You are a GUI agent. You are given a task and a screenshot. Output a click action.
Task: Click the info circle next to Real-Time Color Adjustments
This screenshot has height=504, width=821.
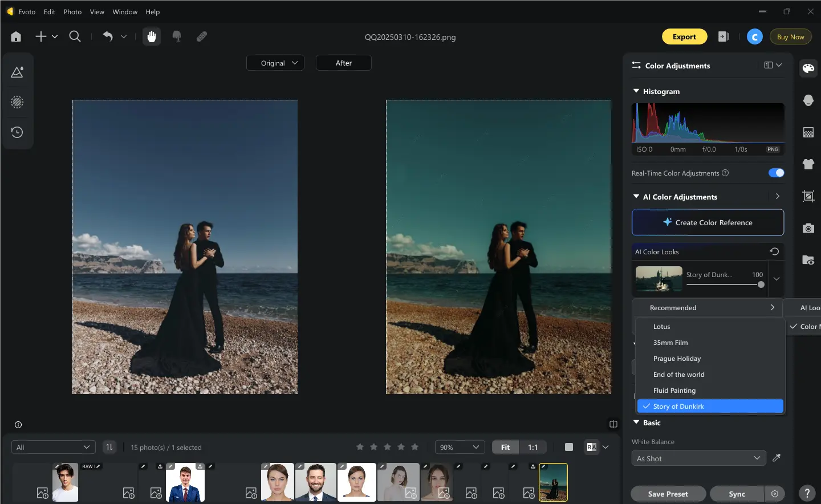coord(725,173)
